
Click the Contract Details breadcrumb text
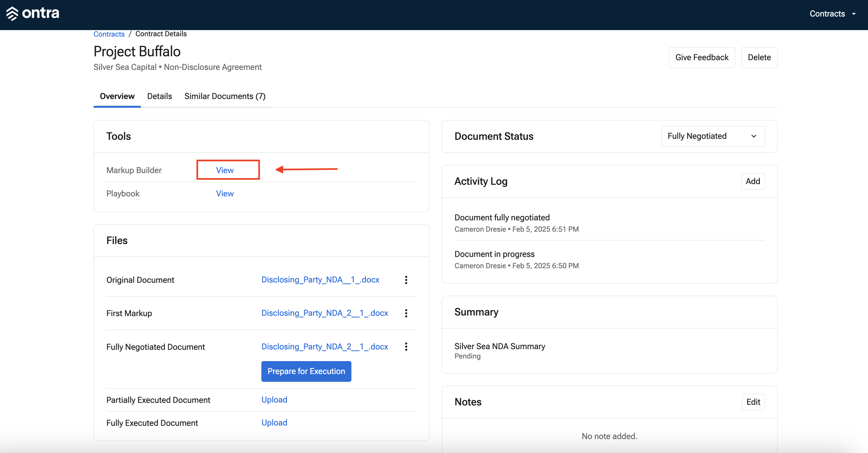pos(161,34)
